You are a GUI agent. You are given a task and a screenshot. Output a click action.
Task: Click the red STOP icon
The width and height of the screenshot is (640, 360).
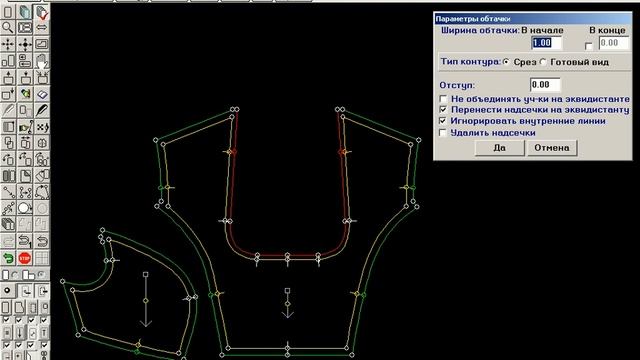click(25, 258)
